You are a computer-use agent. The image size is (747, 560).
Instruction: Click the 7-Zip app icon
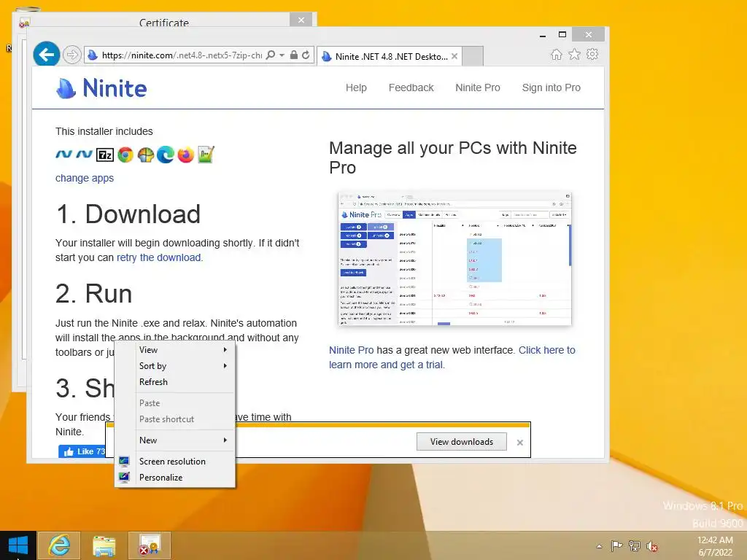105,155
